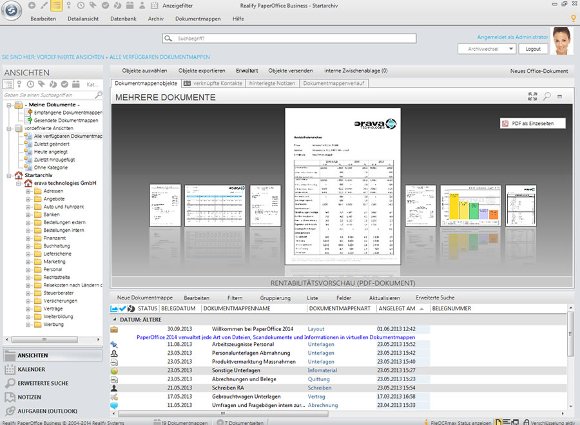Click Objekte exportieren
Screen dimensions: 580x425
pyautogui.click(x=202, y=71)
